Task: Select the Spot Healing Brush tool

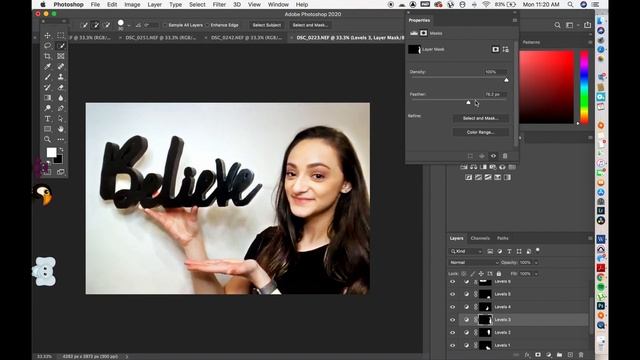Action: coord(60,67)
